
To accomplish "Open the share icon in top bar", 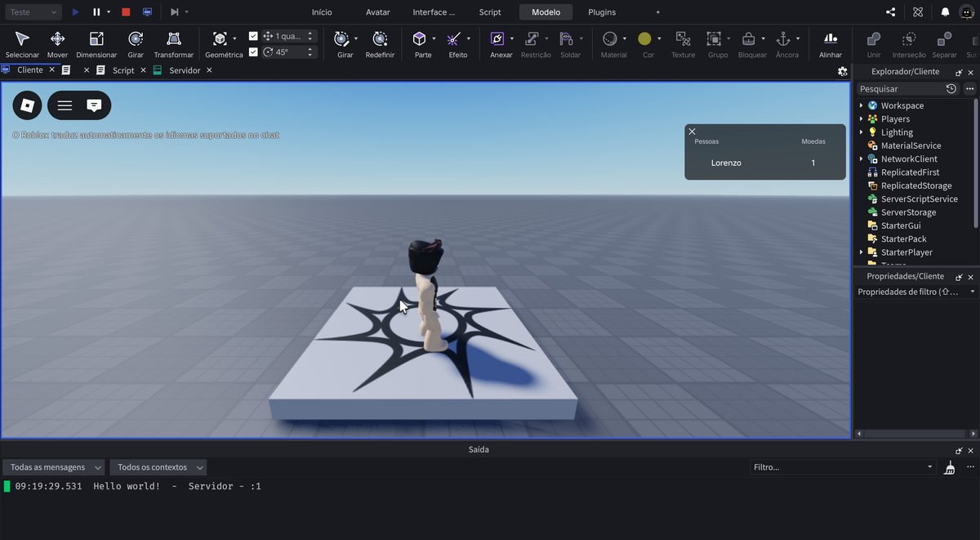I will coord(890,12).
